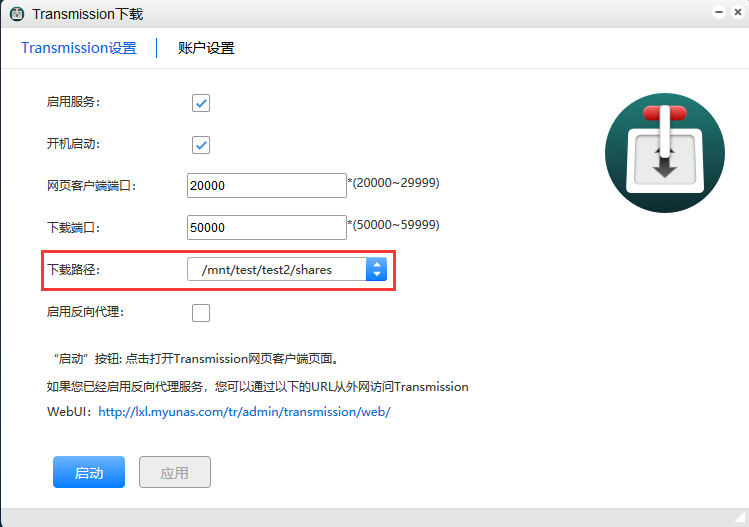749x527 pixels.
Task: Click the 下载路径 label text
Action: (74, 269)
